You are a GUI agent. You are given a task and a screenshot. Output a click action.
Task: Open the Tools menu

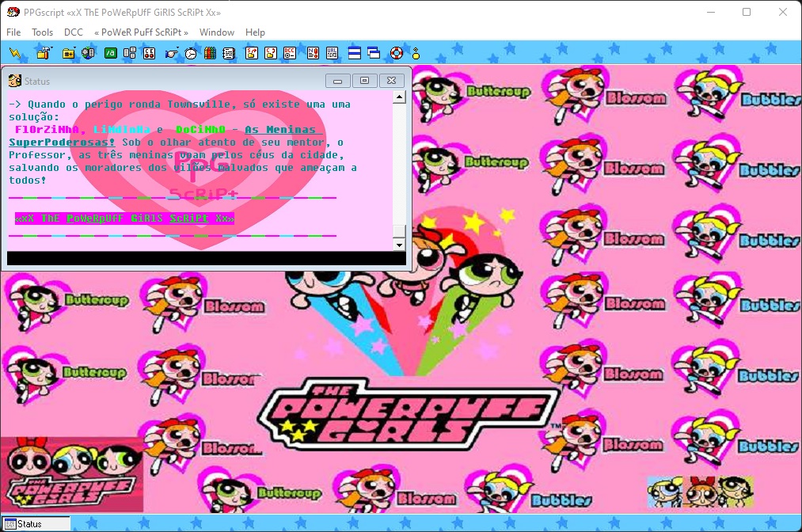43,32
